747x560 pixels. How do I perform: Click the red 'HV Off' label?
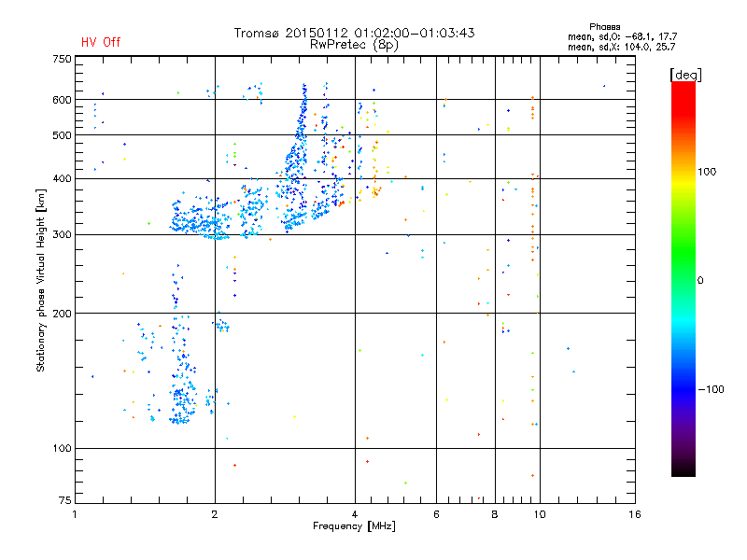tap(101, 42)
